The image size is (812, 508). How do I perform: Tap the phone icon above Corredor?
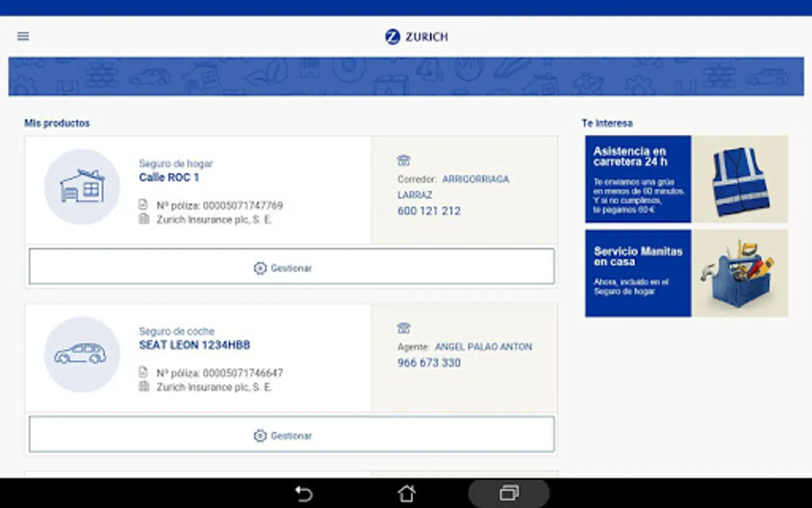[x=404, y=160]
